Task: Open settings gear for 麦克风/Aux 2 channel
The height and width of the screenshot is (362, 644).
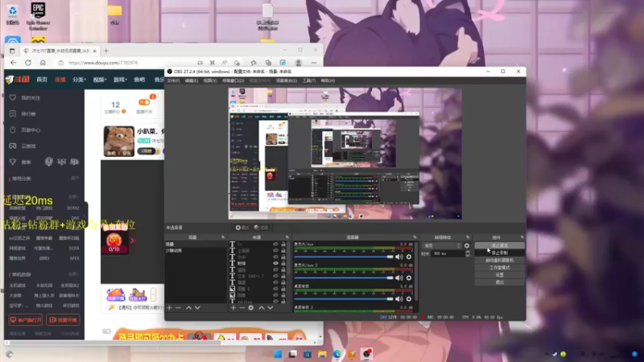Action: [409, 278]
